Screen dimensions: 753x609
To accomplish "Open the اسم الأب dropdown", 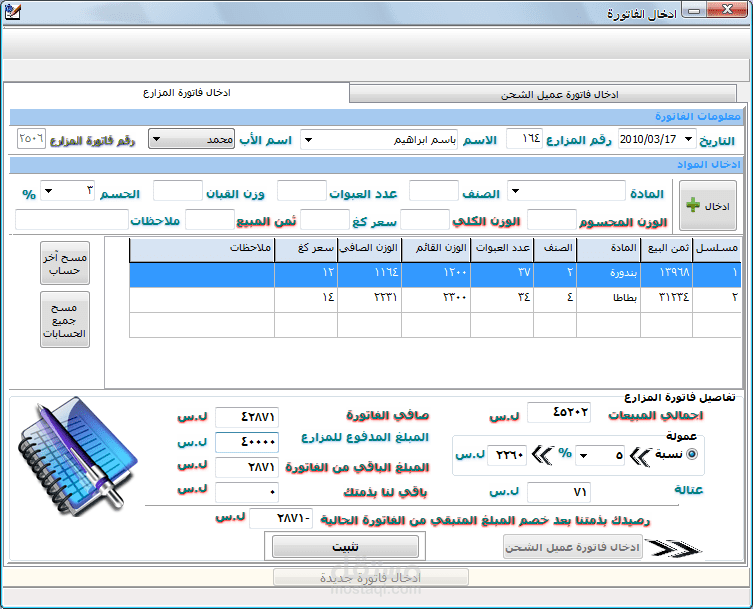I will (x=156, y=139).
